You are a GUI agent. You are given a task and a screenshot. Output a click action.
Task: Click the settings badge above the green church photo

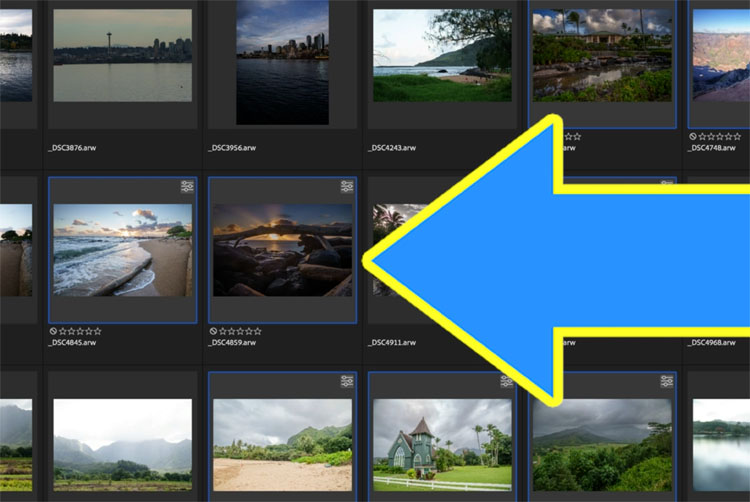pyautogui.click(x=507, y=381)
